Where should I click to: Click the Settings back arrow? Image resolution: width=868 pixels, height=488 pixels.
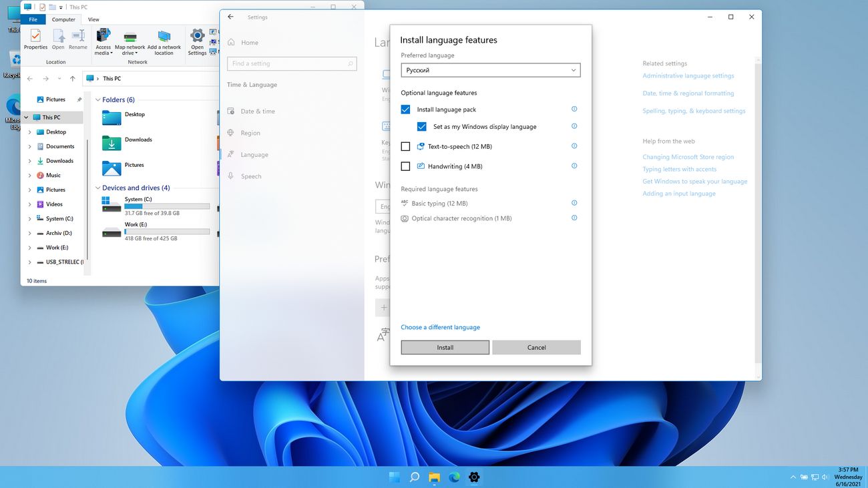point(231,17)
